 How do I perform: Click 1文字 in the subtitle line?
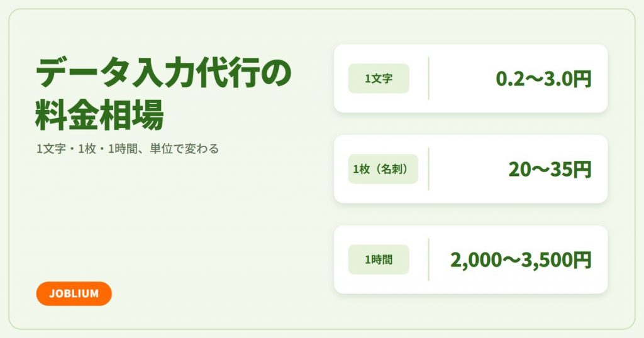click(51, 148)
